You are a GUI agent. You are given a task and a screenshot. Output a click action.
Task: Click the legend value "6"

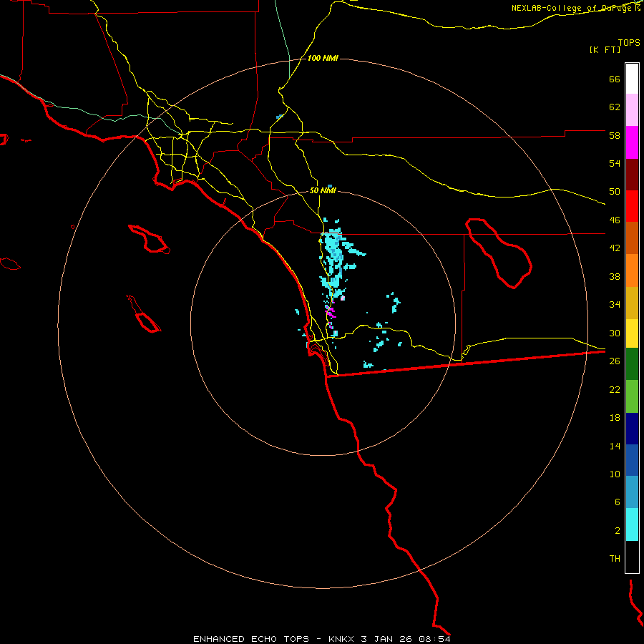618,502
